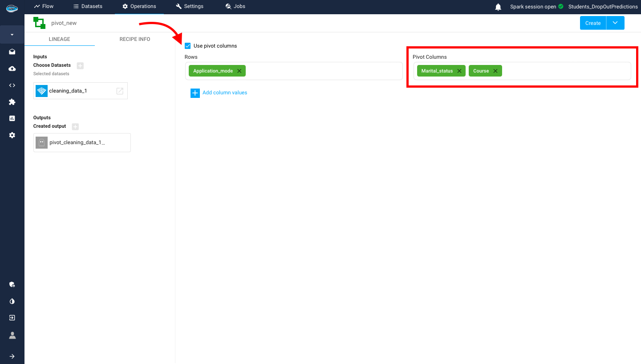The height and width of the screenshot is (364, 641).
Task: Click the notifications bell icon
Action: pyautogui.click(x=498, y=7)
